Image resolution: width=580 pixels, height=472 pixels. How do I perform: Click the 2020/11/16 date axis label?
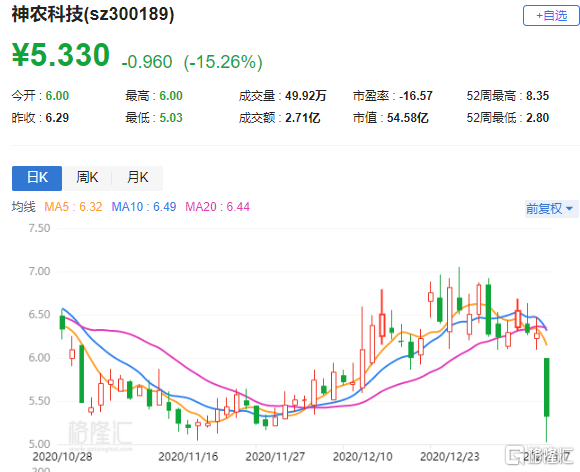(188, 457)
